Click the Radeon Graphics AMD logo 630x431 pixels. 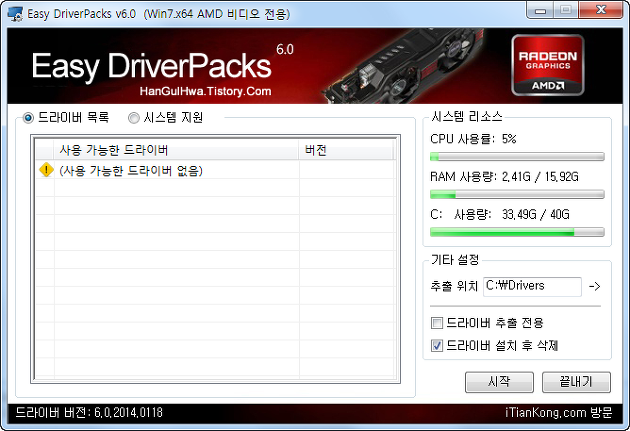point(548,65)
